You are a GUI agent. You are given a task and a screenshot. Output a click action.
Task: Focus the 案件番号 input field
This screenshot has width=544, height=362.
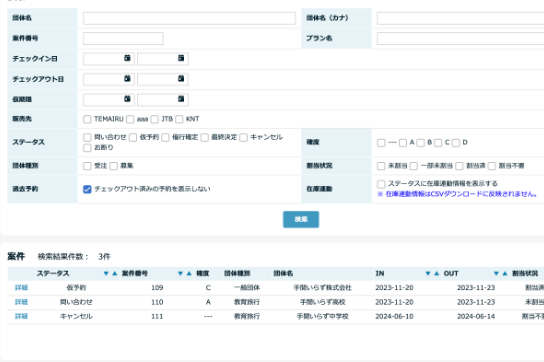(x=123, y=38)
